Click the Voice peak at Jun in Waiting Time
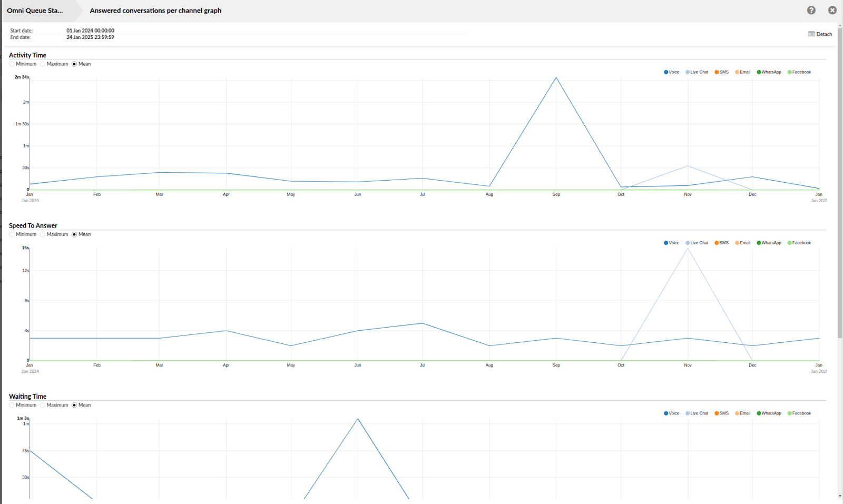The width and height of the screenshot is (843, 504). pos(358,419)
